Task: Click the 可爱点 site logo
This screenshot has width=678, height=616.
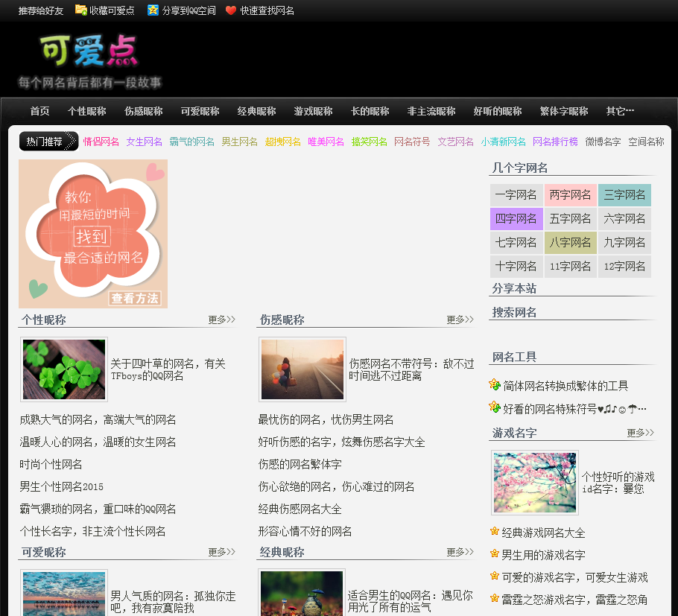Action: (x=89, y=52)
